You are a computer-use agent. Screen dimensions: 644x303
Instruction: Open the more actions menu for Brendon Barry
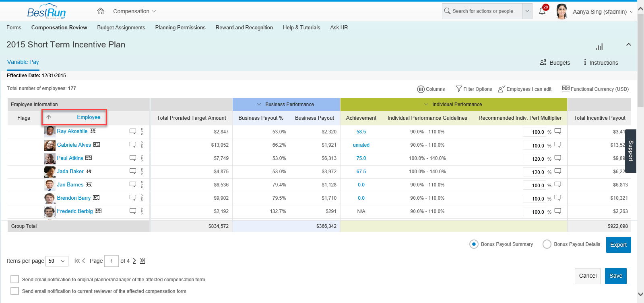click(x=142, y=198)
